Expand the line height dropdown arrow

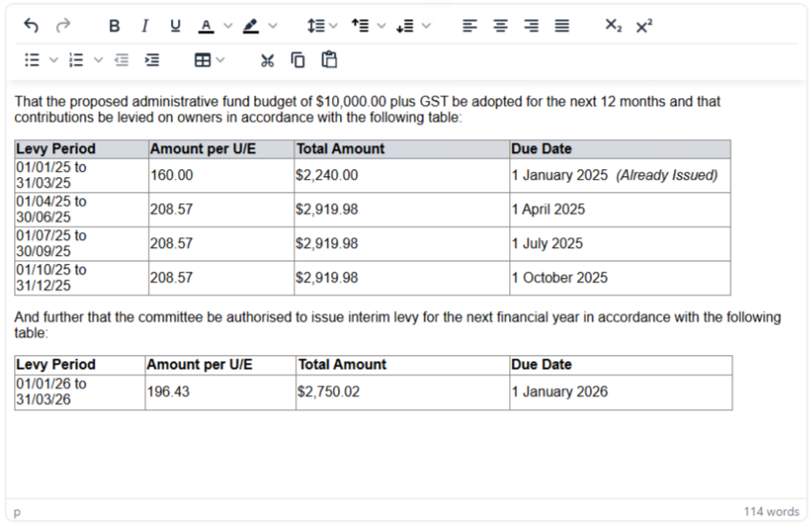pos(333,26)
